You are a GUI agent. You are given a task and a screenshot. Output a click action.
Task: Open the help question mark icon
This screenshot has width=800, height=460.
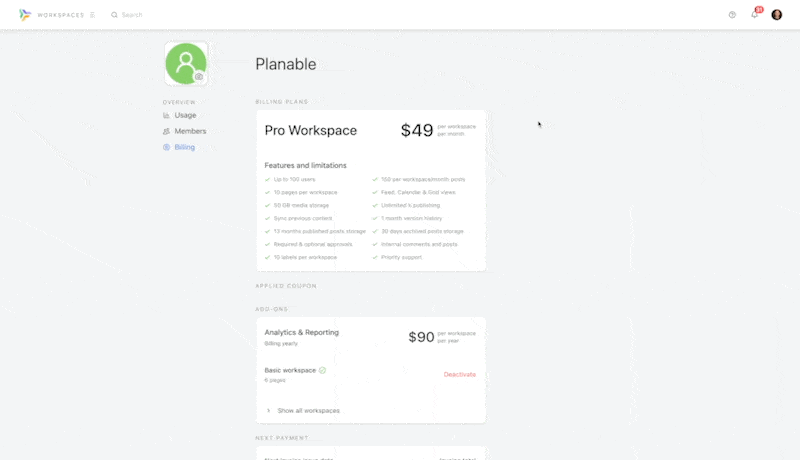732,15
